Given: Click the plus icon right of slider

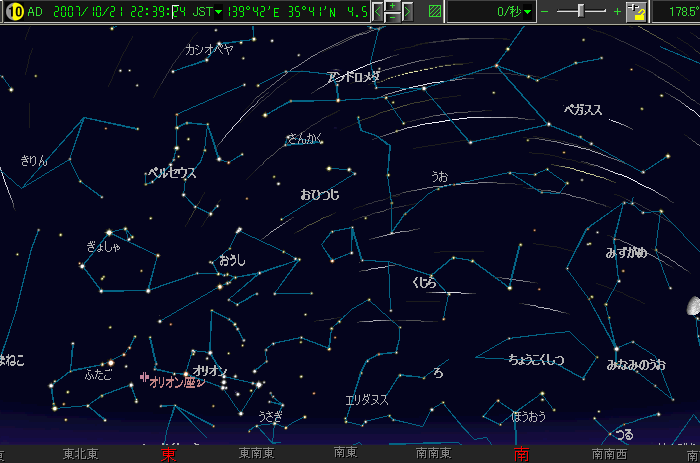Looking at the screenshot, I should 617,12.
